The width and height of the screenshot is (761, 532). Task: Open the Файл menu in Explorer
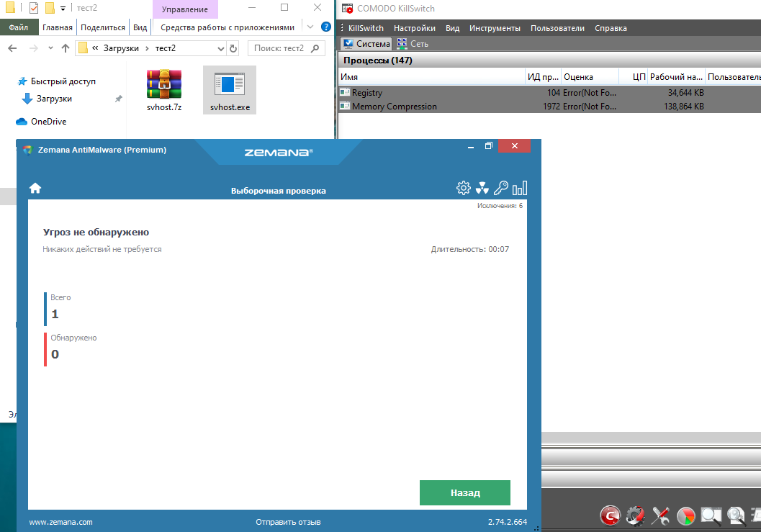click(19, 27)
